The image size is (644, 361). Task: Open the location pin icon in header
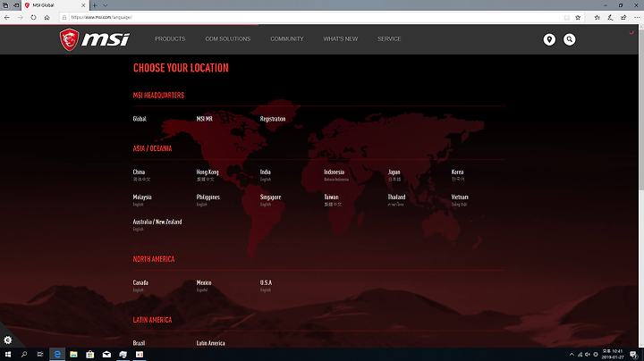[549, 39]
